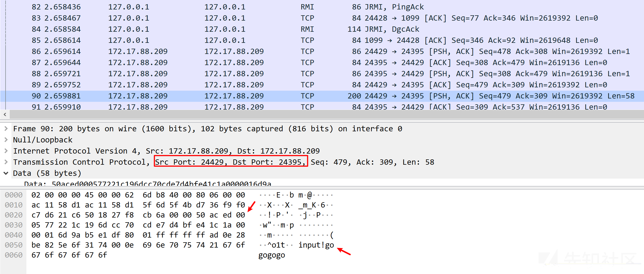The height and width of the screenshot is (274, 644).
Task: Click time 2.659881 of packet 90
Action: coord(63,96)
